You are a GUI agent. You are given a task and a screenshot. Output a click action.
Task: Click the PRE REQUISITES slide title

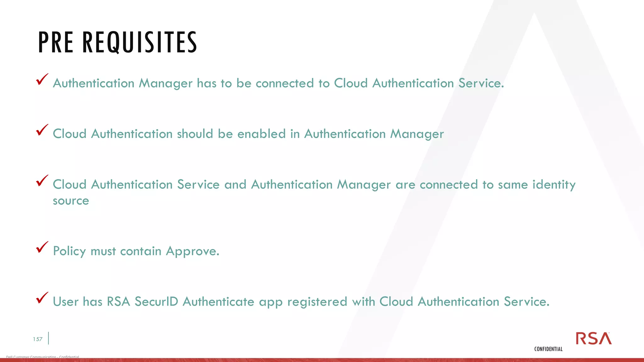(x=117, y=42)
